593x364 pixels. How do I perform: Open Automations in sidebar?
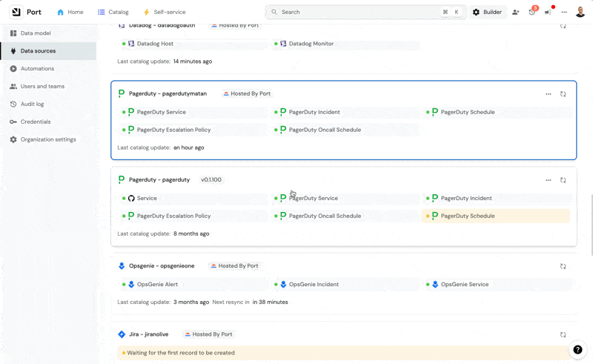click(48, 68)
